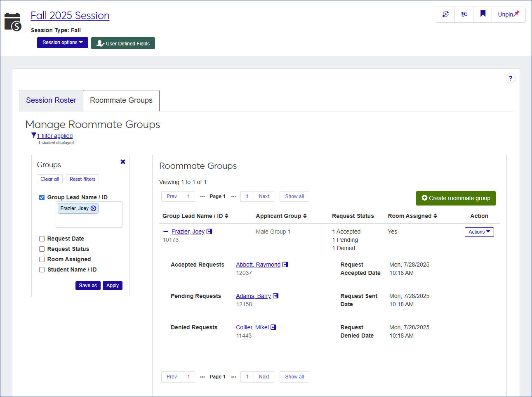Open the 1 filter applied link
This screenshot has height=397, width=532.
coord(54,136)
